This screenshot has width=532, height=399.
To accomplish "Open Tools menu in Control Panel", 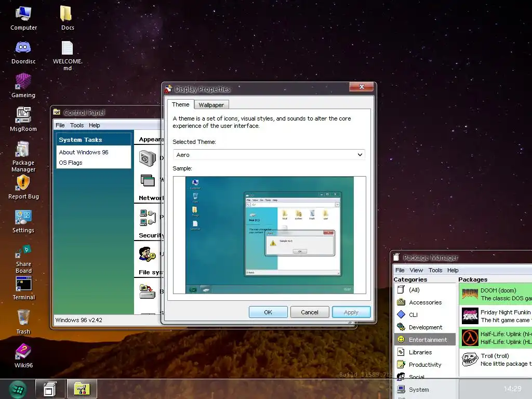I will pos(77,125).
